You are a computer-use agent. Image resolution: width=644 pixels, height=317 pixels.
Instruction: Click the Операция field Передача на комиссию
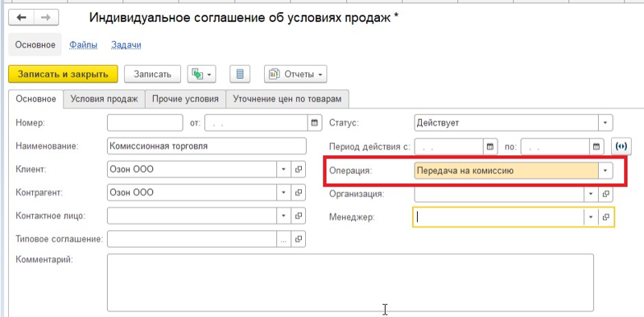pos(506,171)
